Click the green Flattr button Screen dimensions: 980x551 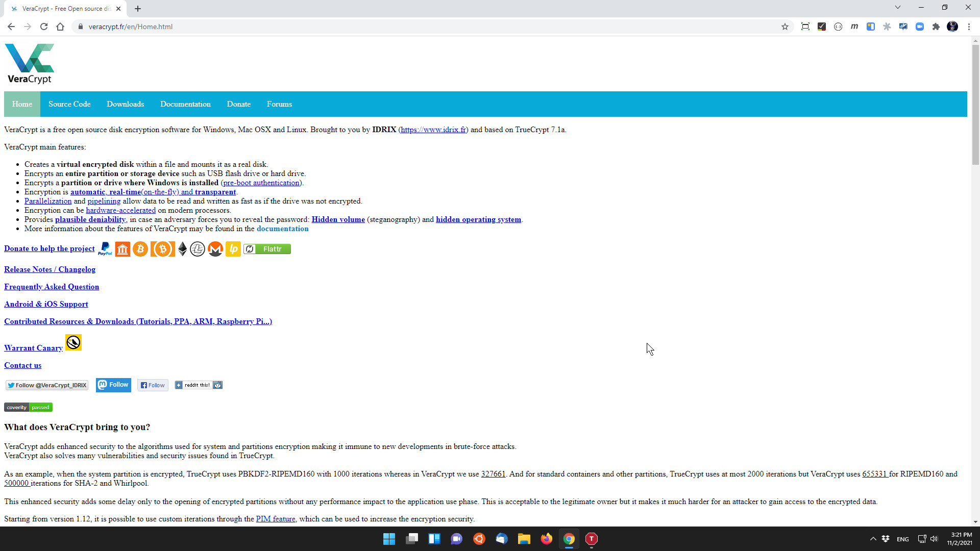[x=267, y=249]
